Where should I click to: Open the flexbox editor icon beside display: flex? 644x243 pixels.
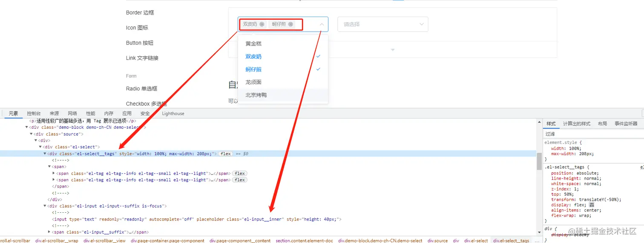[592, 205]
